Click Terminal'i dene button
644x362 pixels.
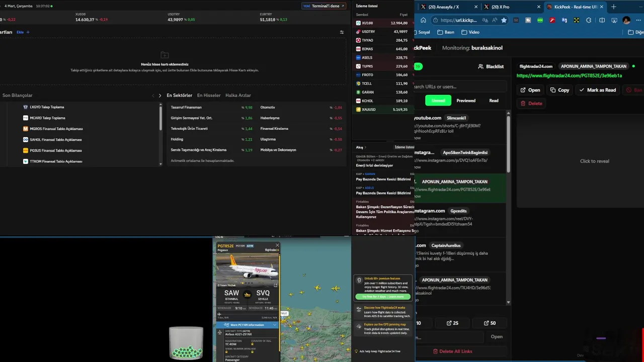[x=324, y=6]
